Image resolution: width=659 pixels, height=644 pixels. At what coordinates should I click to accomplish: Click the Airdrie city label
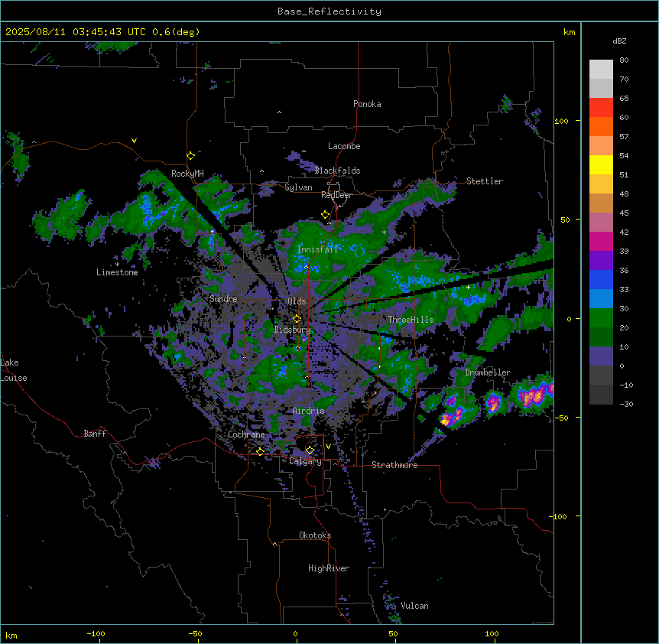click(x=309, y=411)
